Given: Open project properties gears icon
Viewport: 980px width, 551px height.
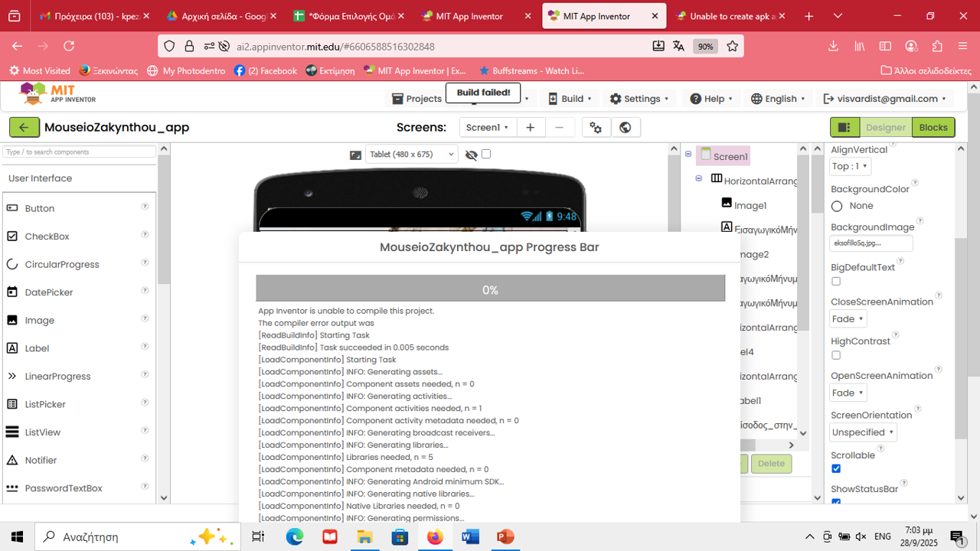Looking at the screenshot, I should tap(596, 128).
